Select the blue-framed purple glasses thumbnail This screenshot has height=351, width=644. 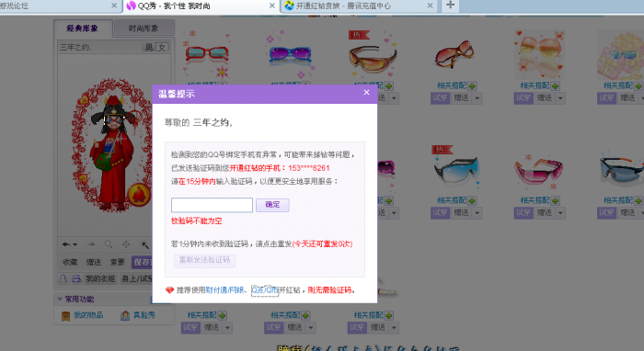(290, 53)
